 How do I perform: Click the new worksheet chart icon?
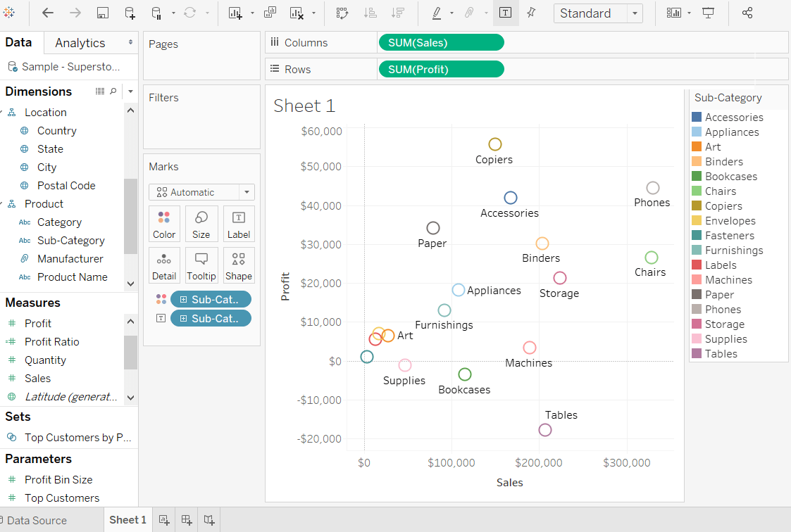click(x=235, y=13)
